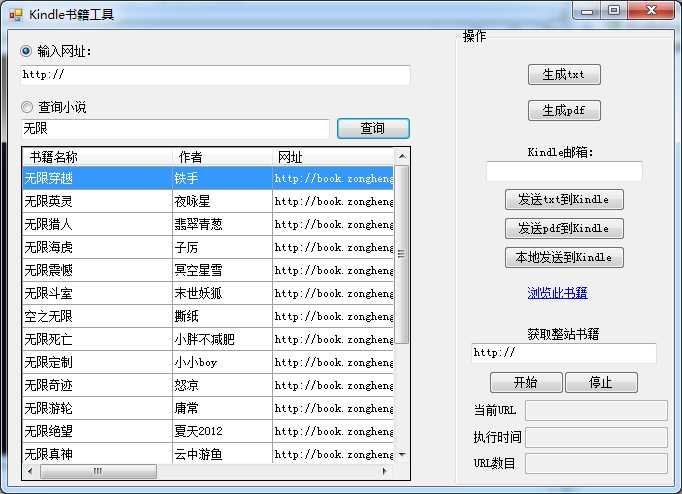Viewport: 682px width, 494px height.
Task: Select the row 无限猎人
Action: [x=208, y=224]
